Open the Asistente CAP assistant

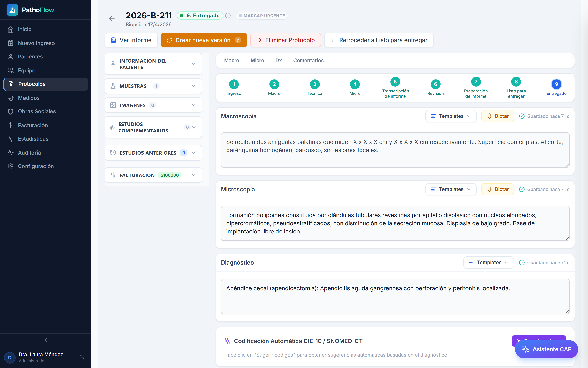[546, 349]
